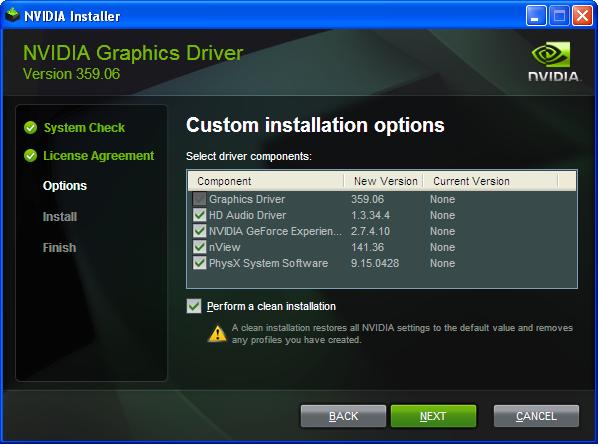
Task: Click version value 1.3.34.4
Action: (x=371, y=215)
